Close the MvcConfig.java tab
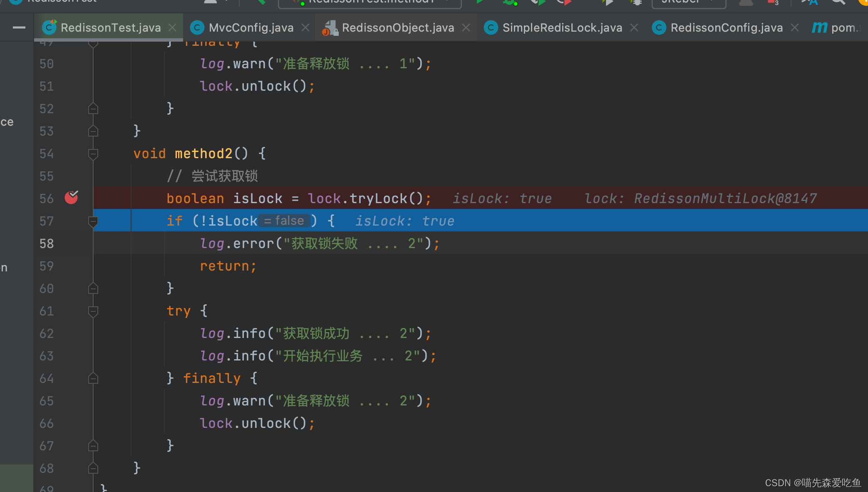The height and width of the screenshot is (492, 868). coord(305,27)
